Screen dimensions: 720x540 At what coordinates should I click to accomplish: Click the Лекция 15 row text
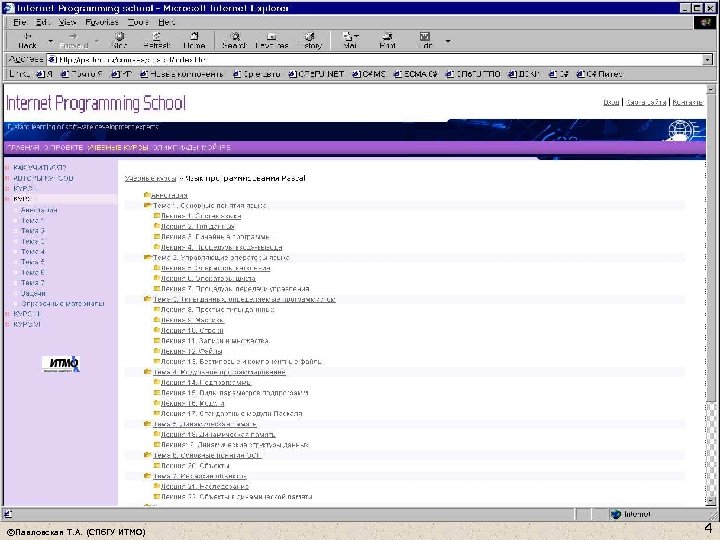pyautogui.click(x=235, y=393)
